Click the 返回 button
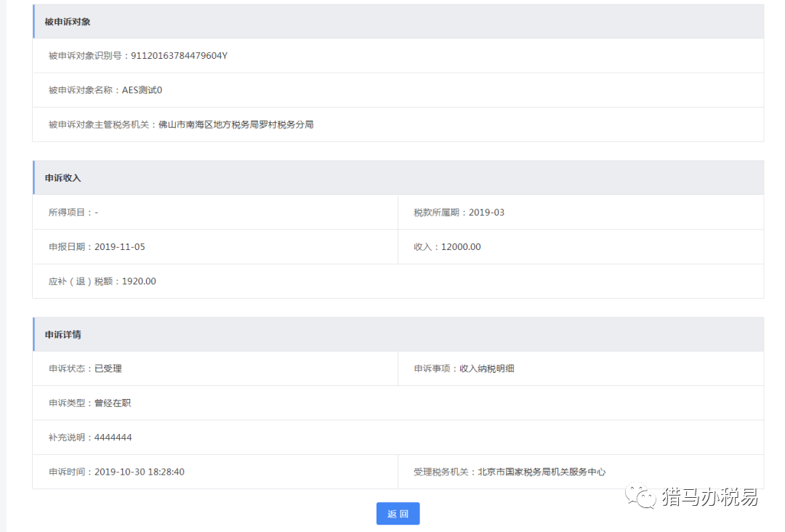The height and width of the screenshot is (532, 785). point(398,514)
